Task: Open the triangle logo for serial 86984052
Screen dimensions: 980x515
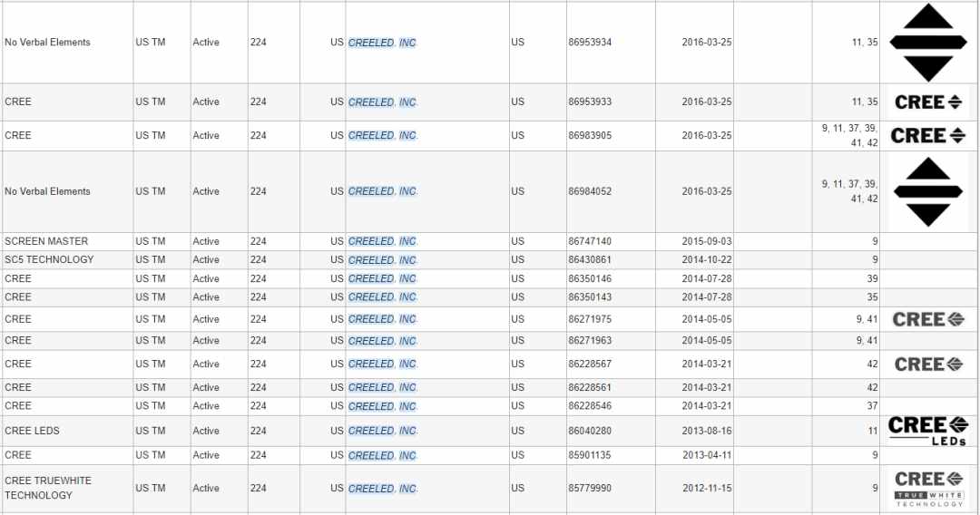Action: click(928, 191)
